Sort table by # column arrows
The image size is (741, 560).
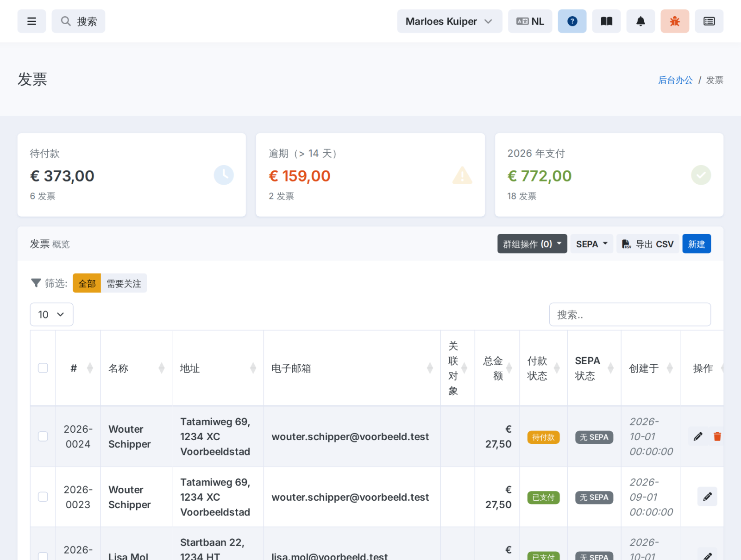pos(90,368)
